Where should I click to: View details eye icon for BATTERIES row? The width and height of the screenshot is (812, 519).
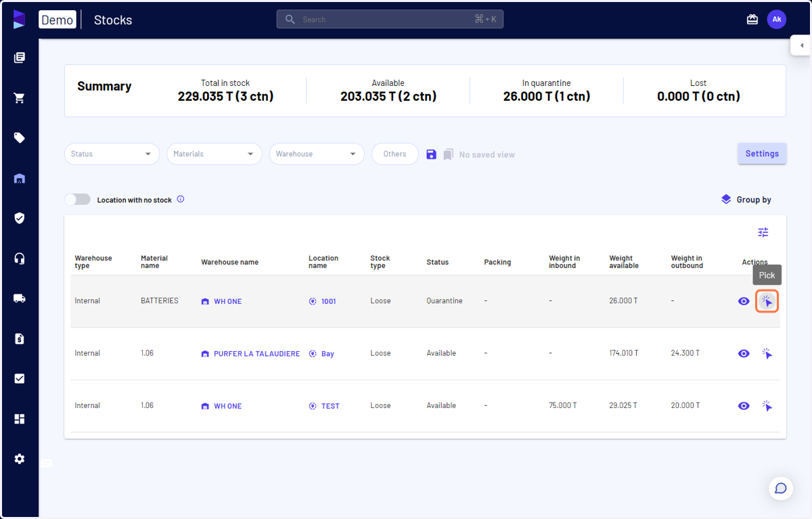[x=744, y=301]
